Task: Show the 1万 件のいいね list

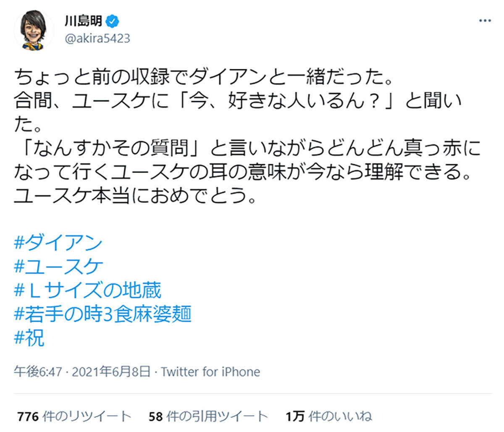Action: pyautogui.click(x=329, y=416)
